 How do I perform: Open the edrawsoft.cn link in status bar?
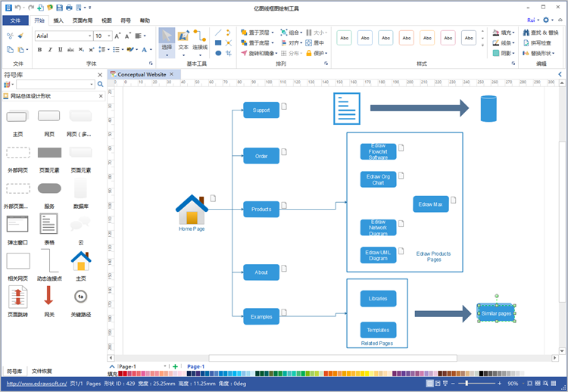pos(36,384)
